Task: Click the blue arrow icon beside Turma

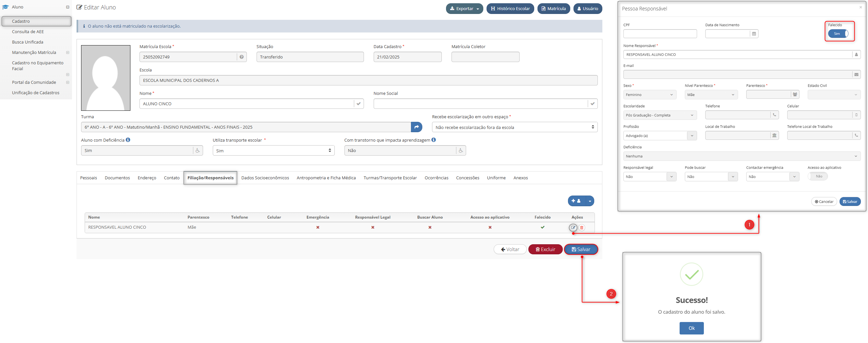Action: [x=416, y=127]
